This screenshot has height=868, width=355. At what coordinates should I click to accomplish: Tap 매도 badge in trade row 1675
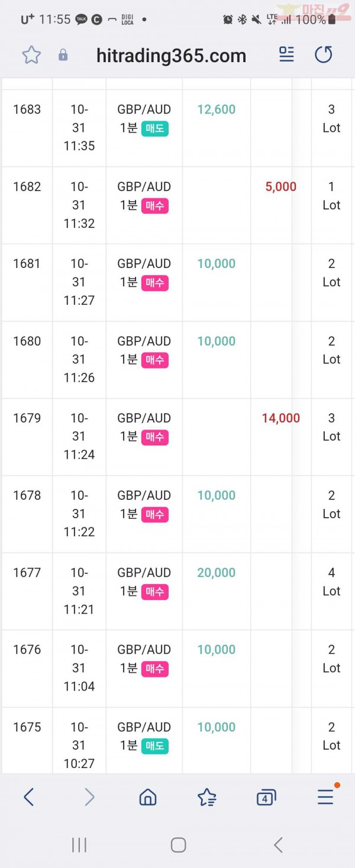(155, 746)
